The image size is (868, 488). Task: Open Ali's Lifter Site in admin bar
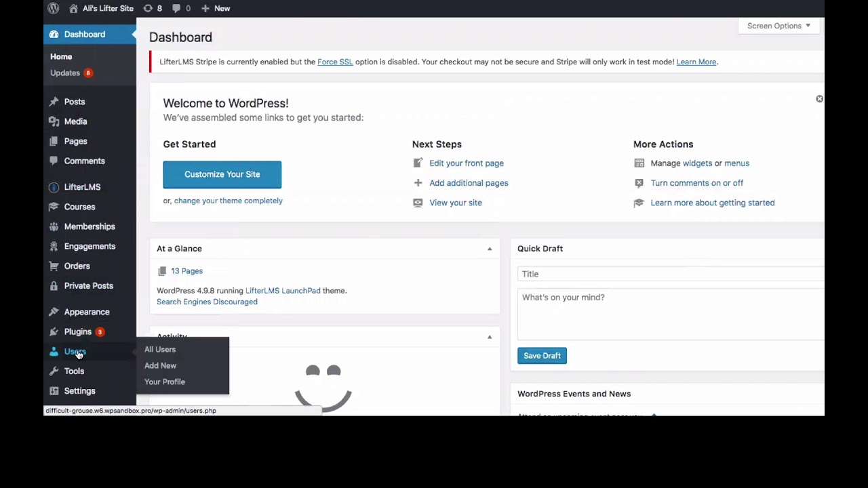[x=108, y=8]
